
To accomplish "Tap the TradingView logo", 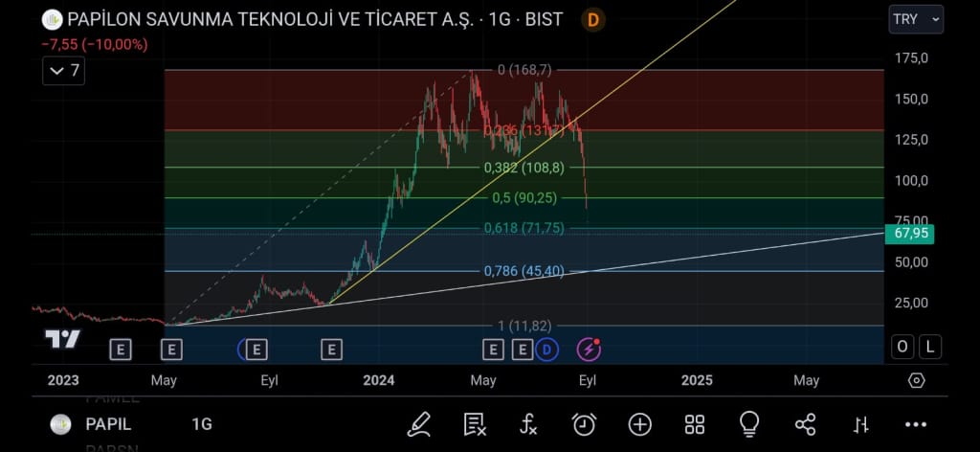I will (x=62, y=339).
